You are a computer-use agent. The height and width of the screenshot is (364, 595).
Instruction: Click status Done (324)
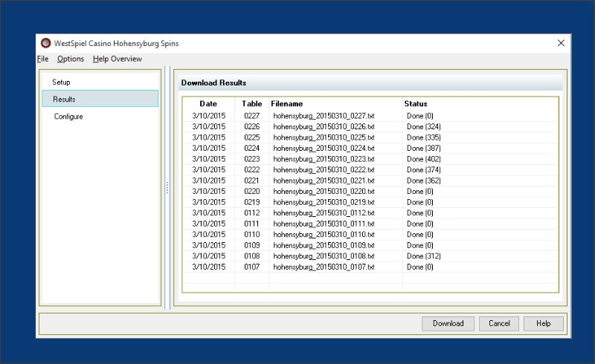423,126
